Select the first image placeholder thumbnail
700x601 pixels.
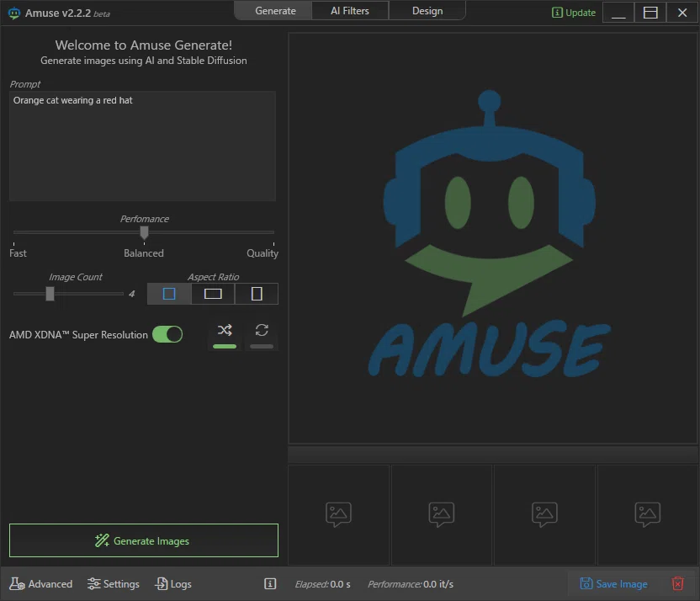click(x=339, y=514)
